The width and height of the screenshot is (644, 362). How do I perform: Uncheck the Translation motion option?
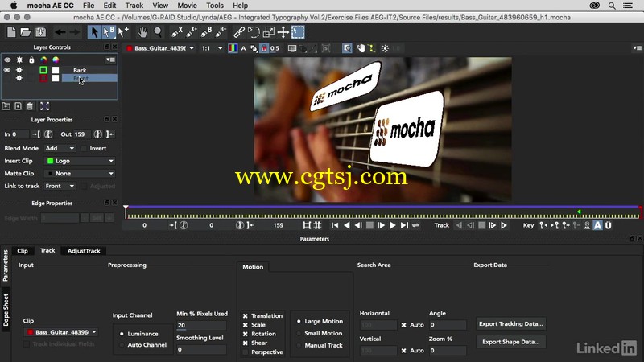coord(246,316)
